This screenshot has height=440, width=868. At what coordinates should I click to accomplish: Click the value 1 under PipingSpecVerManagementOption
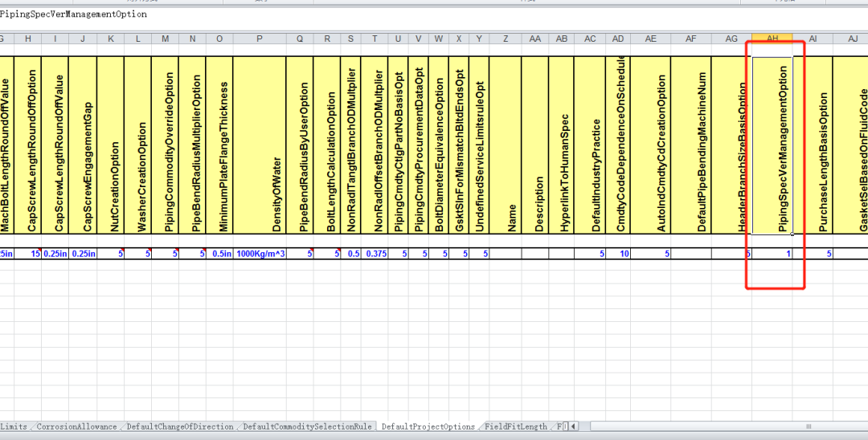click(772, 254)
